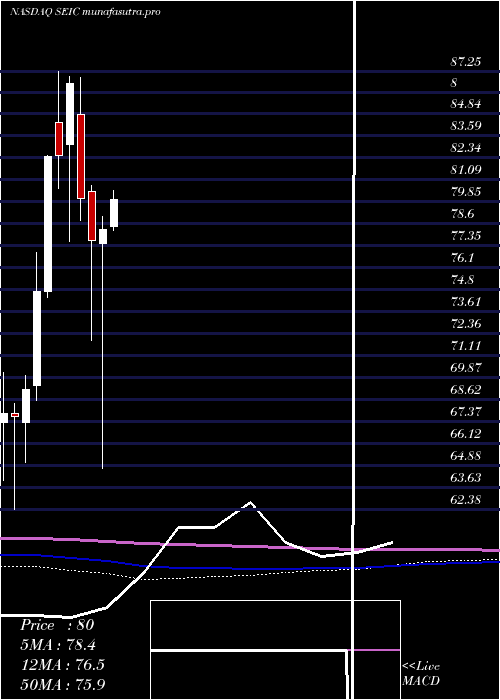This screenshot has height=700, width=500.
Task: Click the tiny red doji candle near 67.37
Action: [15, 415]
